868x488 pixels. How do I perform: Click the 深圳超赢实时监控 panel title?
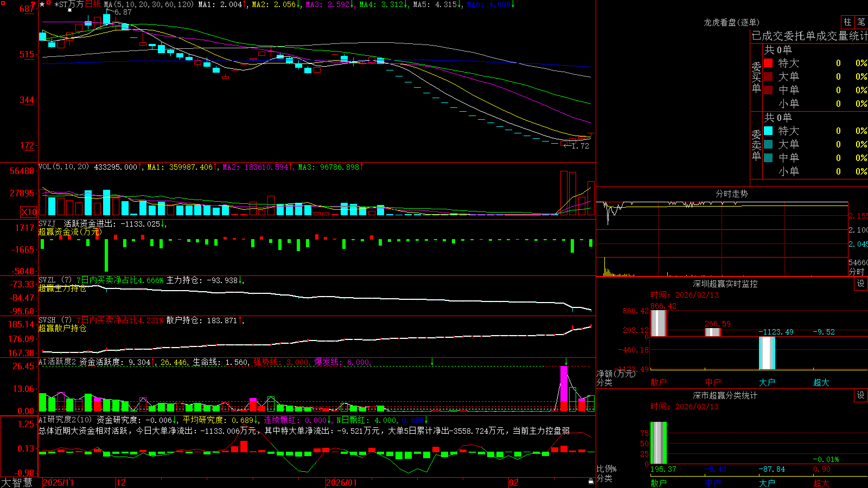click(725, 284)
